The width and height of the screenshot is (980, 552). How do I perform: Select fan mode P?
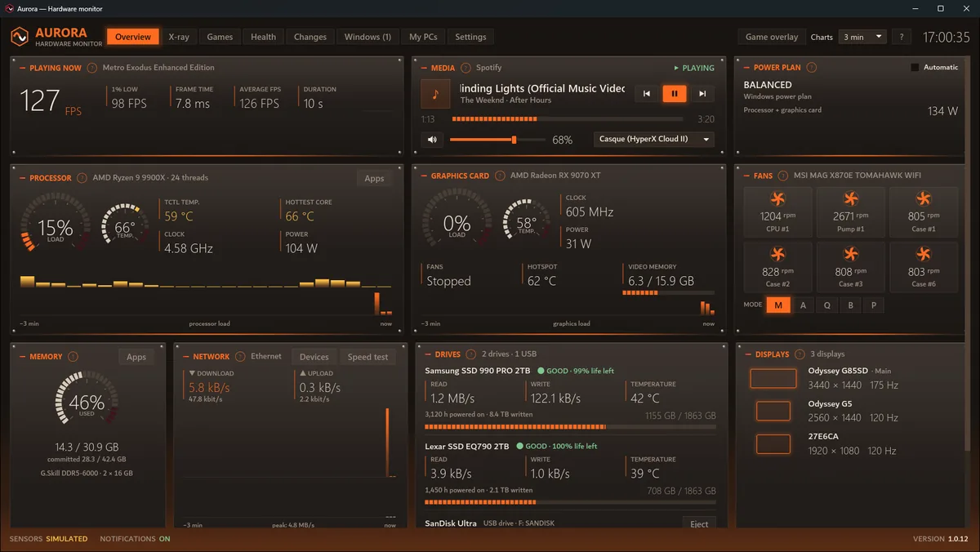click(x=874, y=305)
